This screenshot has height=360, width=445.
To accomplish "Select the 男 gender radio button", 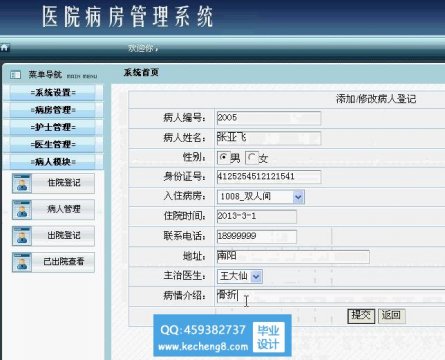I will point(224,157).
